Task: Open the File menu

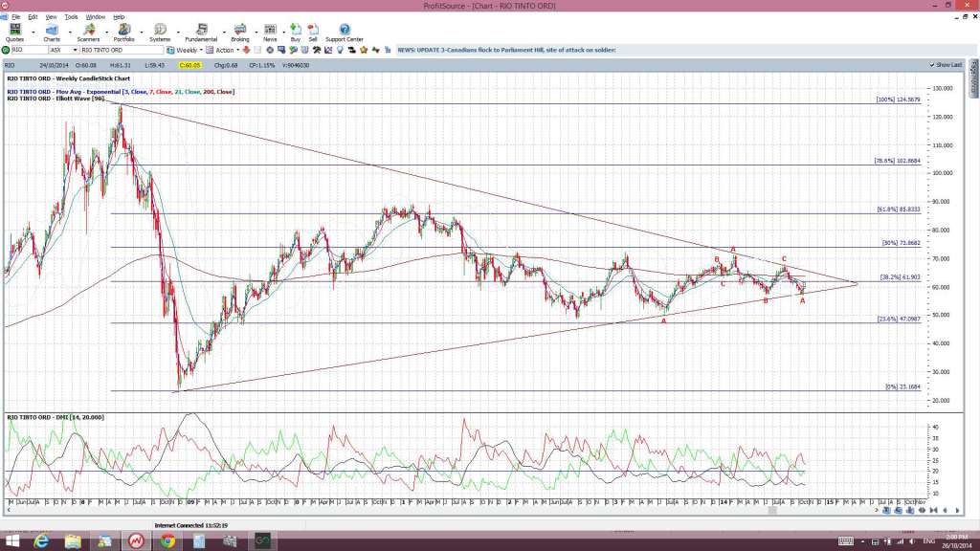Action: point(15,17)
